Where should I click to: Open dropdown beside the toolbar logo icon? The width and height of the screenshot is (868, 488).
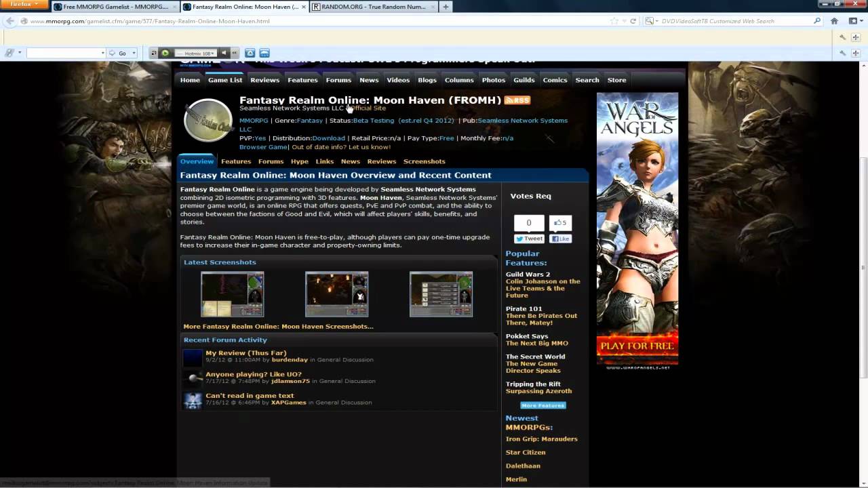pyautogui.click(x=19, y=53)
